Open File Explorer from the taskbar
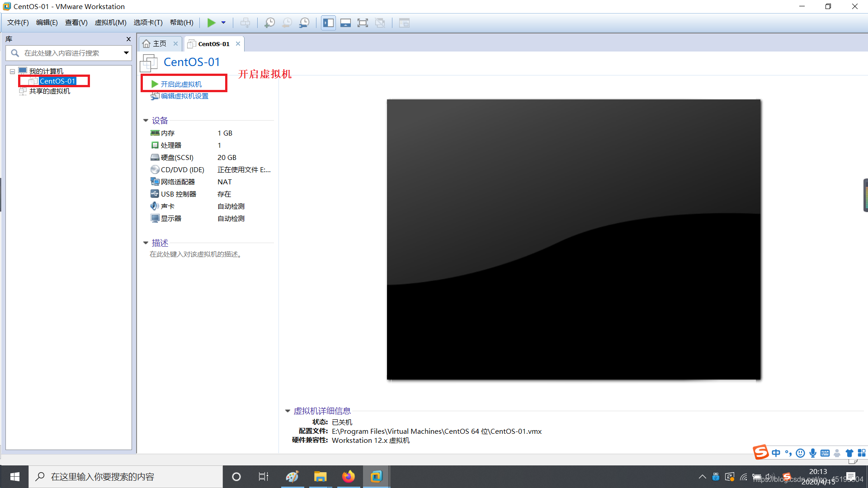The width and height of the screenshot is (868, 488). click(320, 477)
